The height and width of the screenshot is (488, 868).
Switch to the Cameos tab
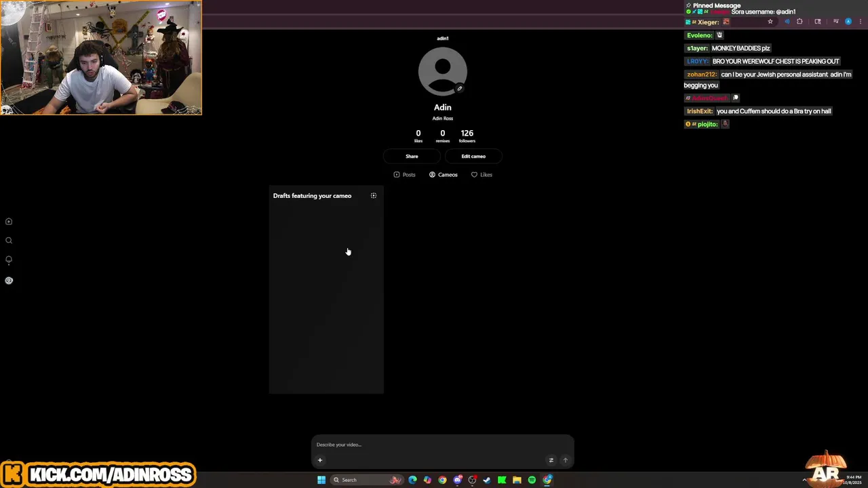click(443, 175)
